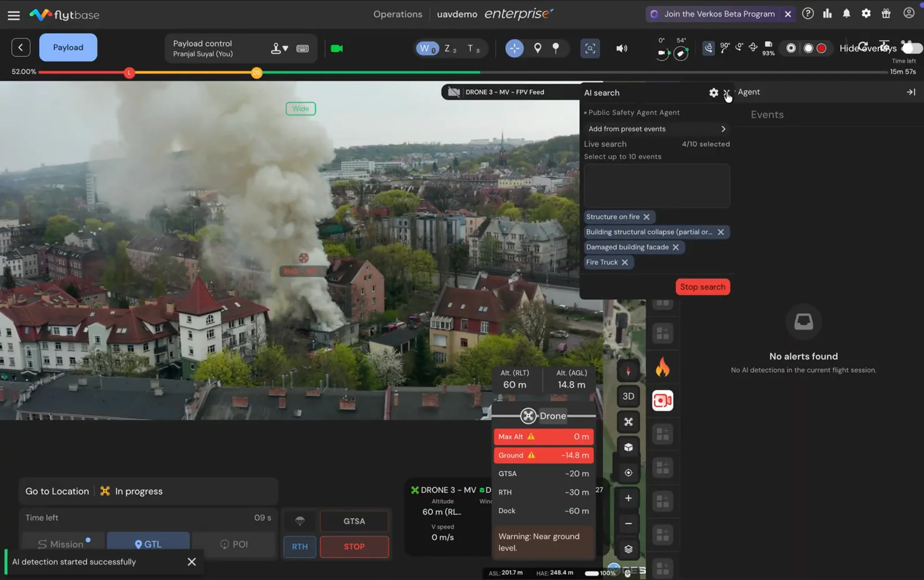The width and height of the screenshot is (924, 580).
Task: Click the Wide label on video feed
Action: [x=301, y=108]
